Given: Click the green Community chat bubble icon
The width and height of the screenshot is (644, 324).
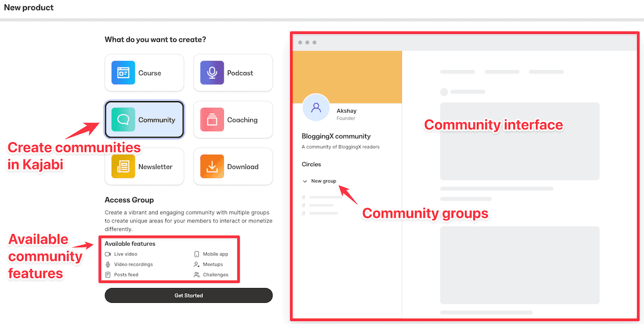Looking at the screenshot, I should point(122,120).
